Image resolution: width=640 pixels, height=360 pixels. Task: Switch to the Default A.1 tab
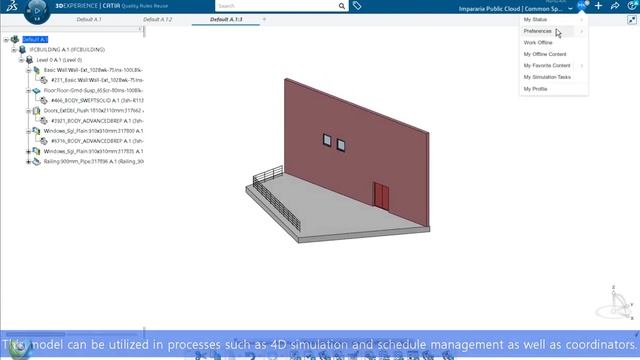tap(89, 19)
